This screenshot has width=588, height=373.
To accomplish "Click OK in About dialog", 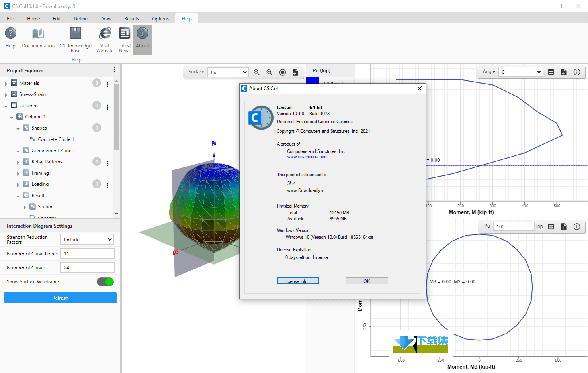I will pyautogui.click(x=367, y=281).
